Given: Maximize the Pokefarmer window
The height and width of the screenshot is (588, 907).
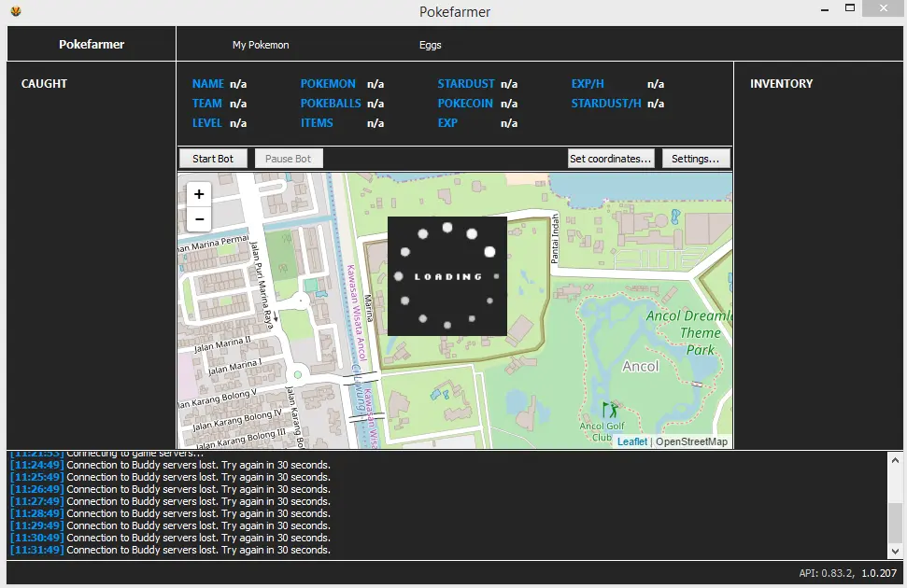Looking at the screenshot, I should point(850,8).
